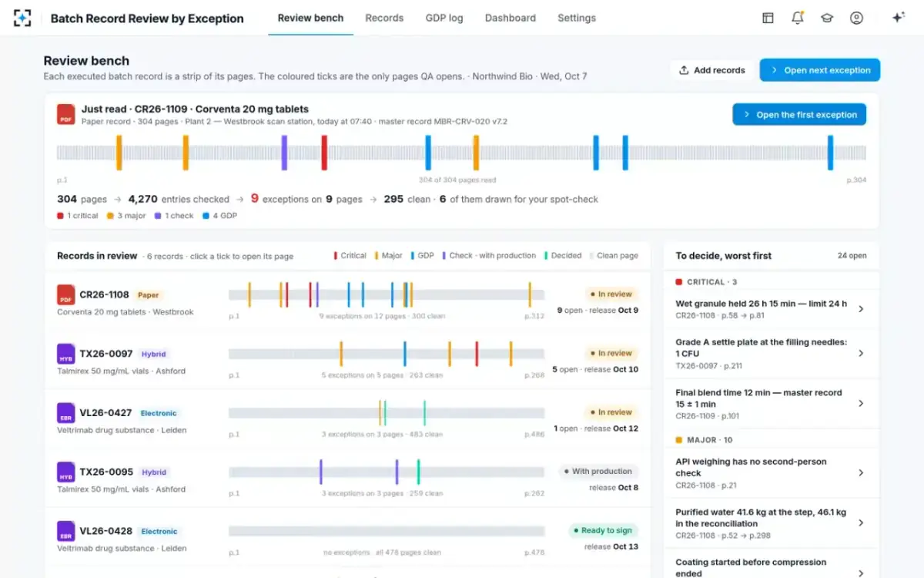
Task: Click the EBR file icon for VL26-0428
Action: pyautogui.click(x=65, y=531)
